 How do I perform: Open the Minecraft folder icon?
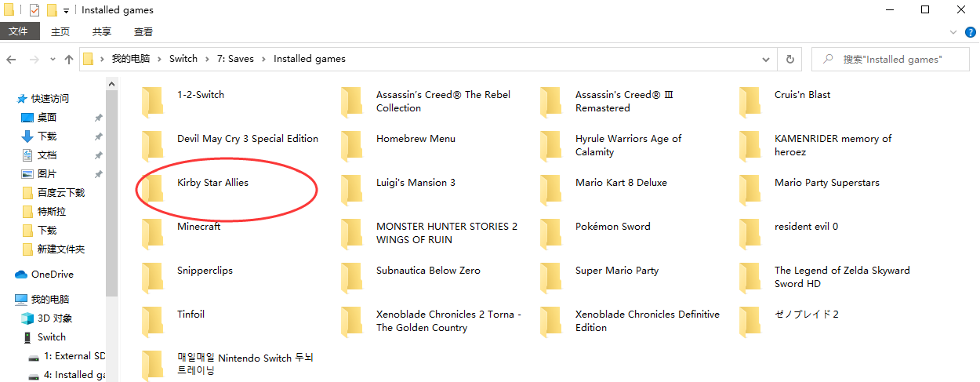point(153,233)
